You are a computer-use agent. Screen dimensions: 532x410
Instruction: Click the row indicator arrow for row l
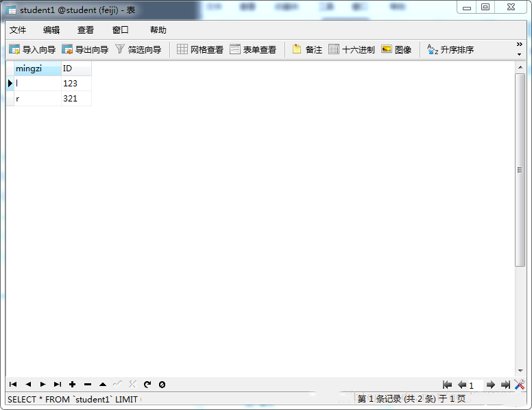coord(10,83)
